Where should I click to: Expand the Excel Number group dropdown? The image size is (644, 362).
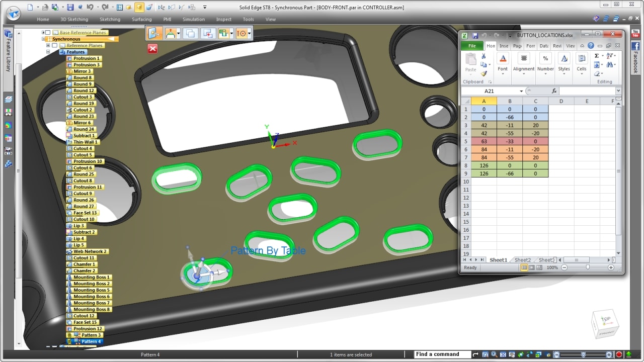pos(545,74)
